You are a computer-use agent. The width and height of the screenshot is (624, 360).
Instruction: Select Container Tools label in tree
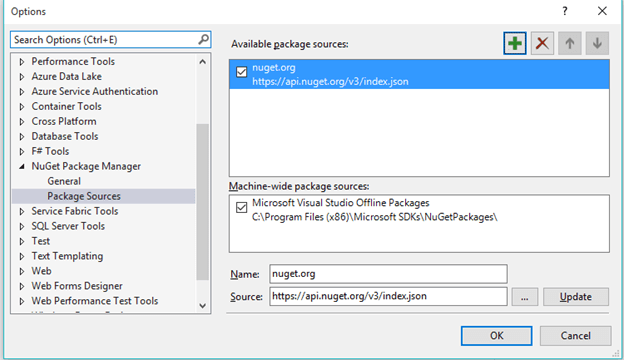pos(66,106)
